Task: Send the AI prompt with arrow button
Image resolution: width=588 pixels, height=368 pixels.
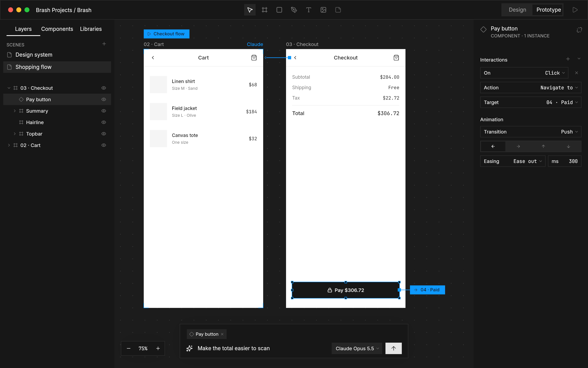Action: coord(393,348)
